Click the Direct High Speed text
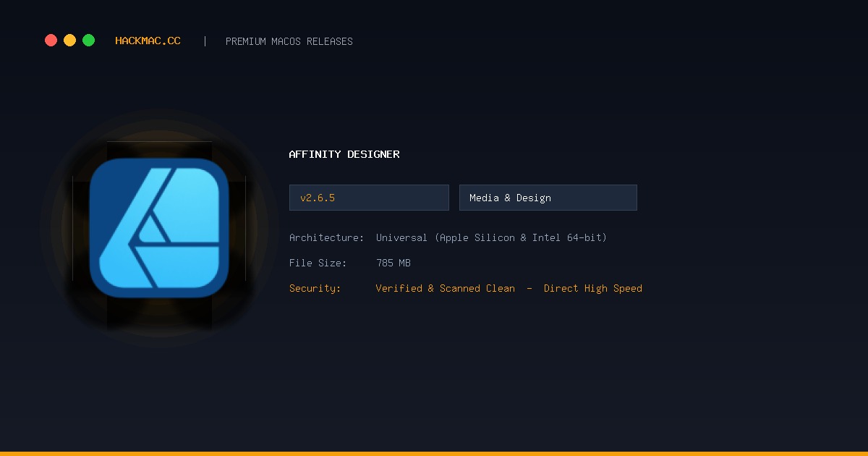The height and width of the screenshot is (456, 868). tap(593, 288)
